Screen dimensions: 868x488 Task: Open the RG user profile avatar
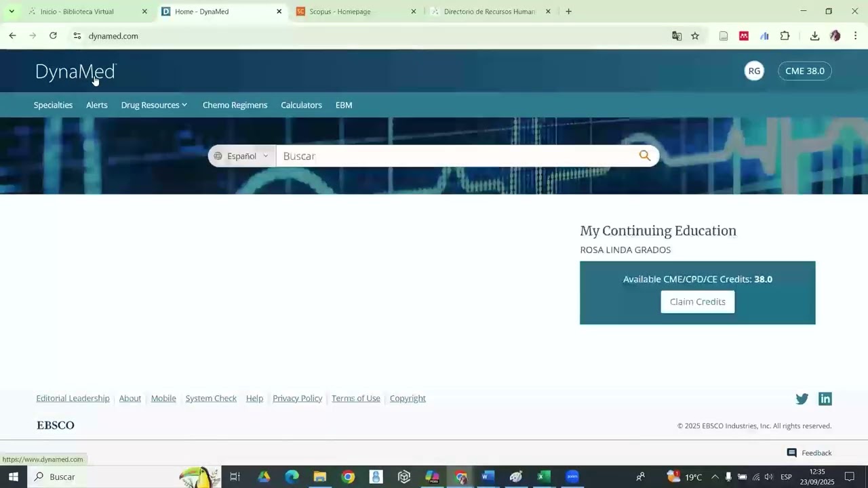point(754,71)
